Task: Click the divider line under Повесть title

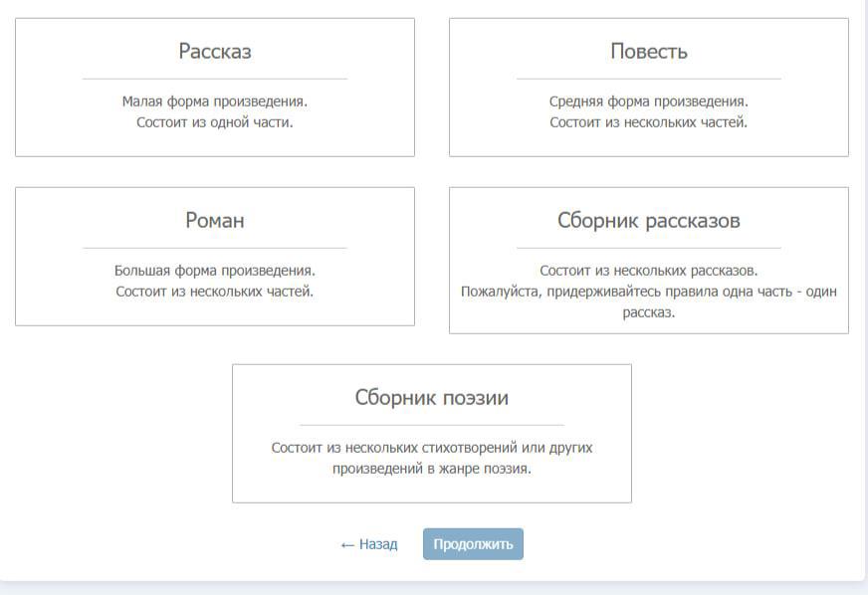Action: click(x=648, y=79)
